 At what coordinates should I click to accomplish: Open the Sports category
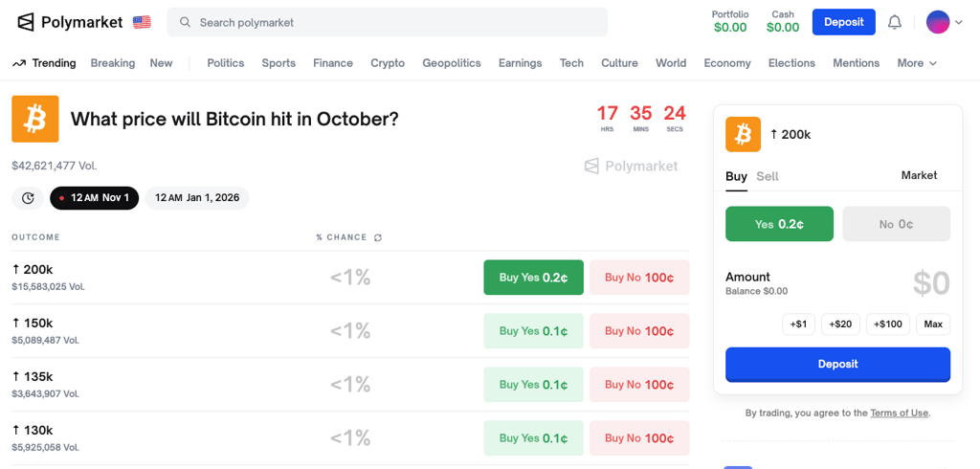tap(278, 63)
